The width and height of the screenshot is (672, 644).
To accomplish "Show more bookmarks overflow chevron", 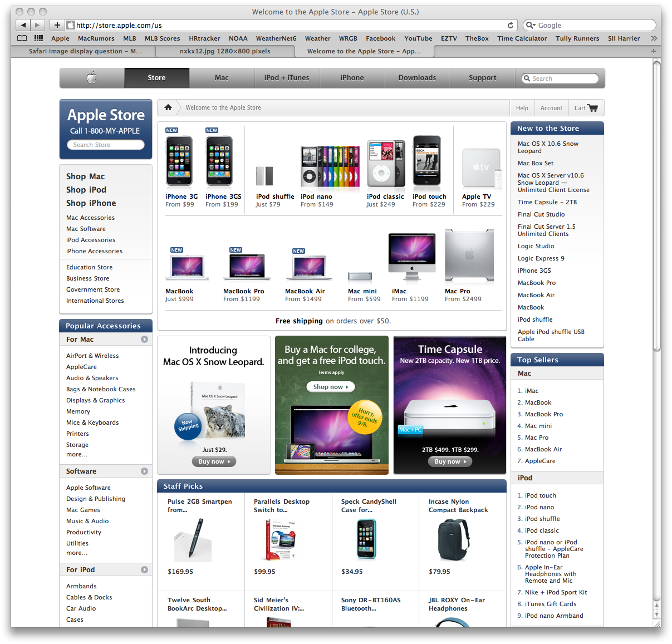I will (x=654, y=38).
